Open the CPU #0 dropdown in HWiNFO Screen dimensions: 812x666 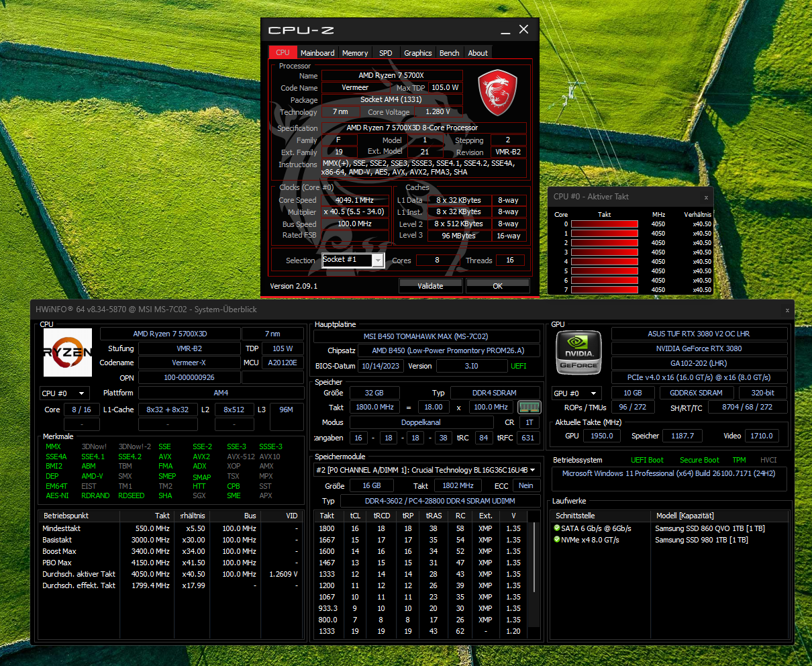pyautogui.click(x=64, y=393)
